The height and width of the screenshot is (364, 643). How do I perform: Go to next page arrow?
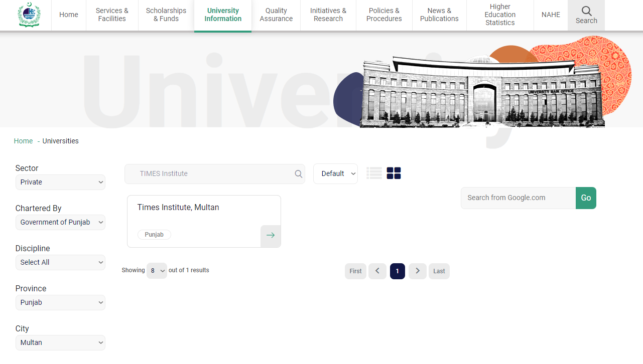point(418,271)
